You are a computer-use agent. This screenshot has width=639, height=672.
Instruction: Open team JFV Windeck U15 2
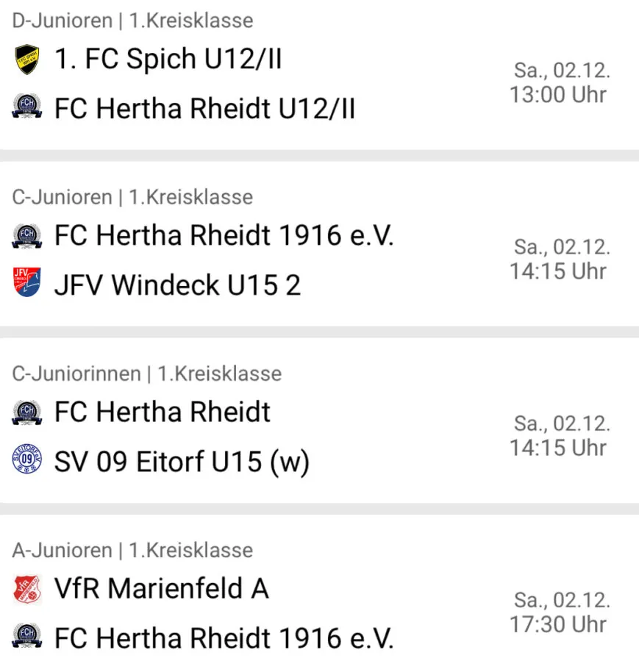point(177,285)
